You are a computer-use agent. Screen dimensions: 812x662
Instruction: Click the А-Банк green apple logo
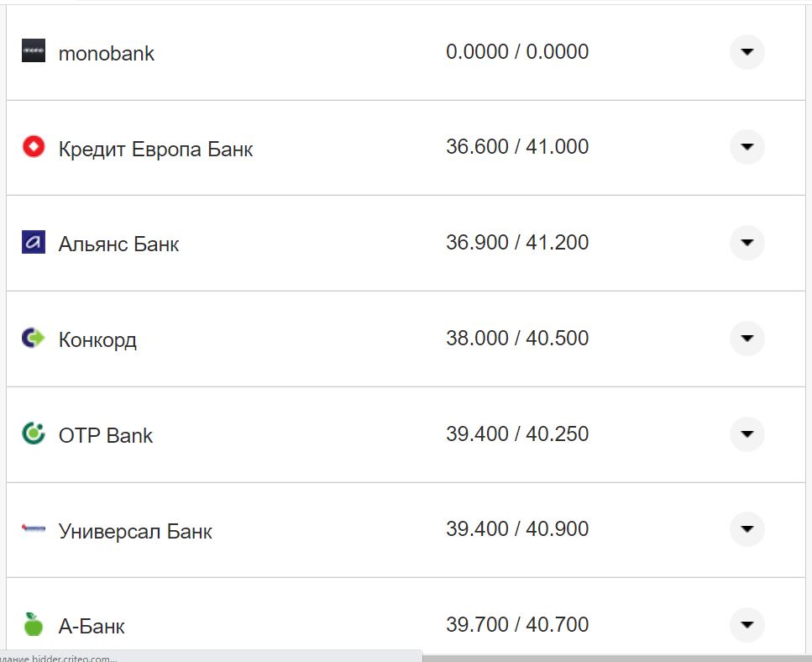click(x=34, y=624)
